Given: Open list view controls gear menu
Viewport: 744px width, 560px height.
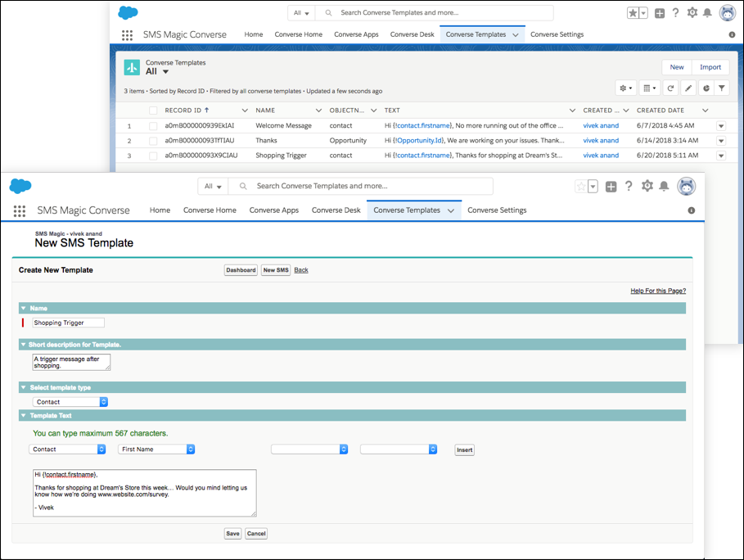Looking at the screenshot, I should pyautogui.click(x=626, y=88).
